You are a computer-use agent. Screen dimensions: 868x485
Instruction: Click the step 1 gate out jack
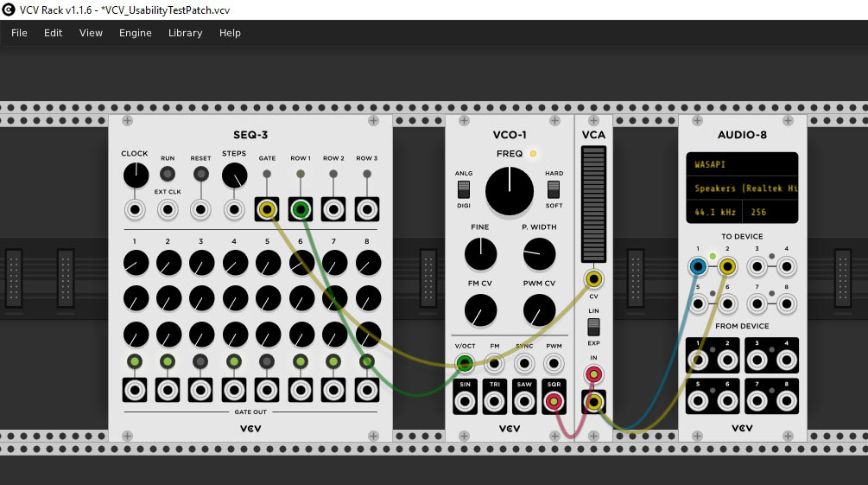pos(135,390)
